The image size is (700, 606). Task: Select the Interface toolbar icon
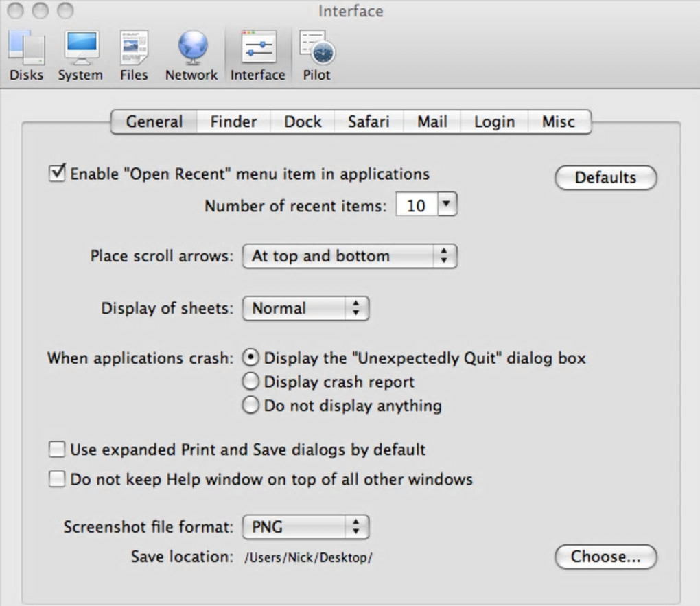[258, 56]
